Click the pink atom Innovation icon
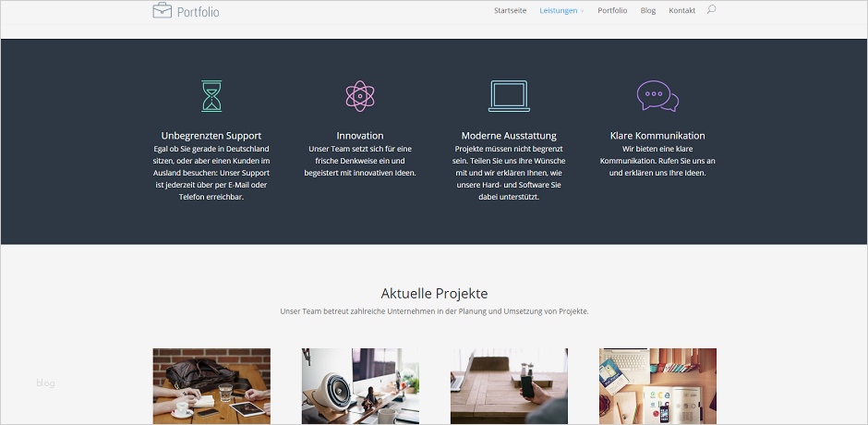The height and width of the screenshot is (425, 868). pos(360,96)
